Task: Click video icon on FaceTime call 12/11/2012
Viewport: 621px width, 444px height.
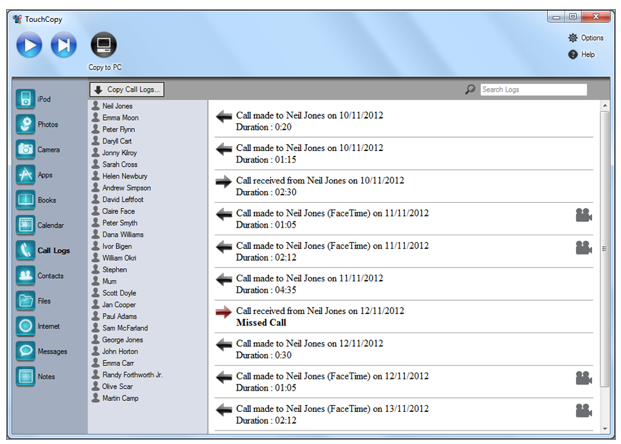Action: 583,378
